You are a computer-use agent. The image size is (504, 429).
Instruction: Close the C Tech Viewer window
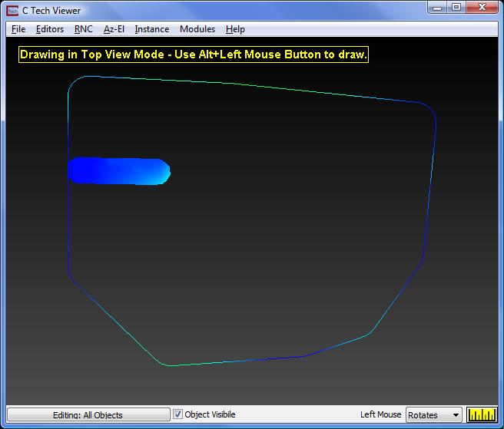tap(482, 8)
